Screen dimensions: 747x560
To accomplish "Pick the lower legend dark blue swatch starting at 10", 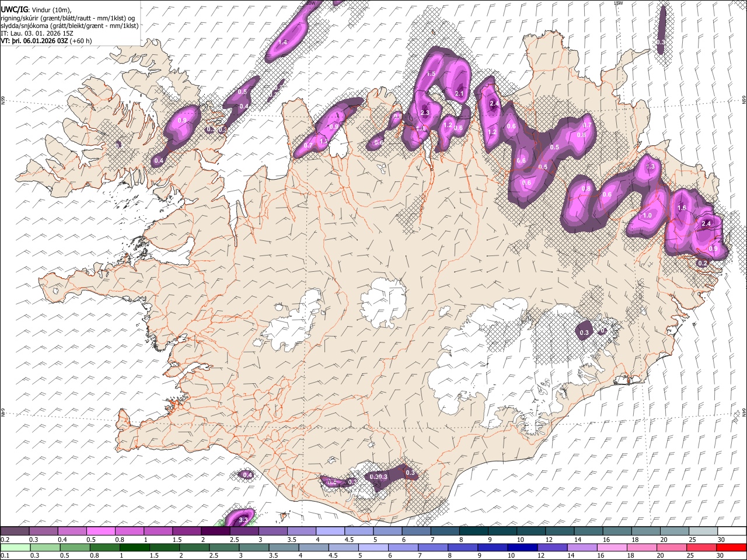I will pos(523,547).
